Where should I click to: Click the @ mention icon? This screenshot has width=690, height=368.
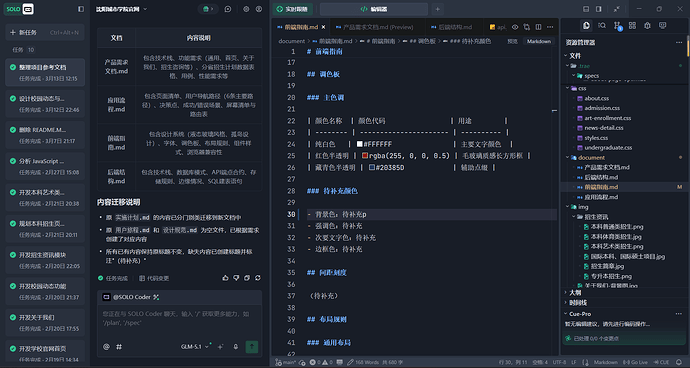[x=106, y=347]
